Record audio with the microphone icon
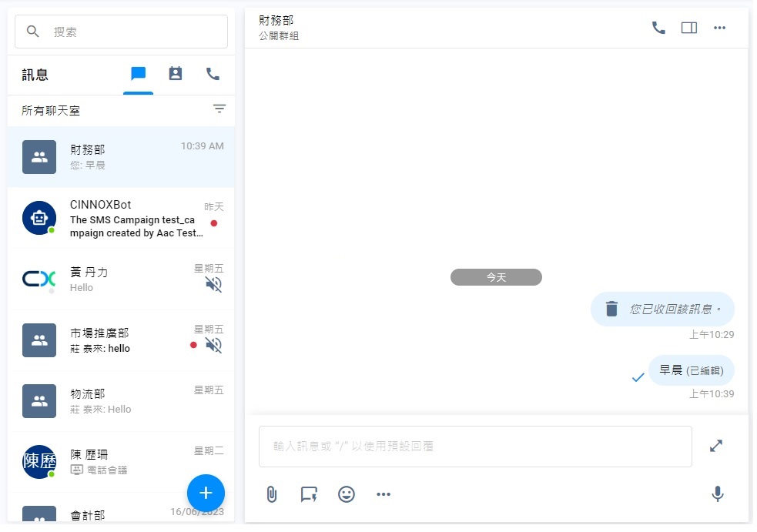Viewport: 757px width, 532px height. click(717, 494)
